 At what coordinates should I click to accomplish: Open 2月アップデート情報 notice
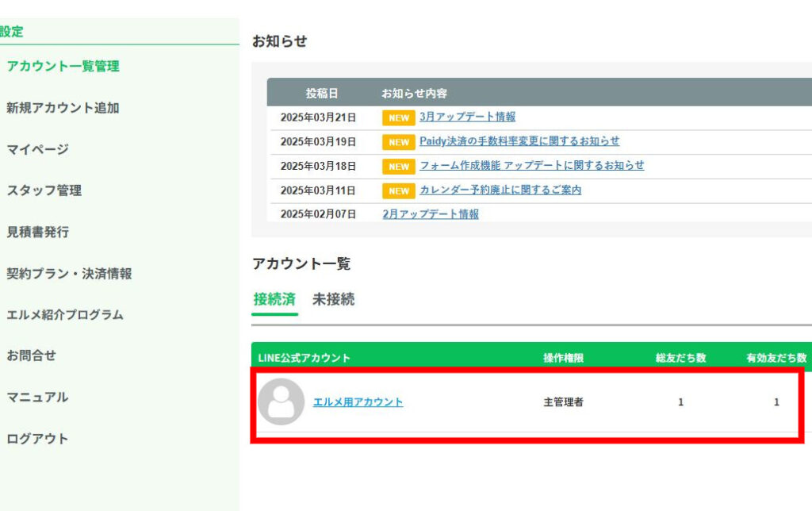click(x=431, y=214)
